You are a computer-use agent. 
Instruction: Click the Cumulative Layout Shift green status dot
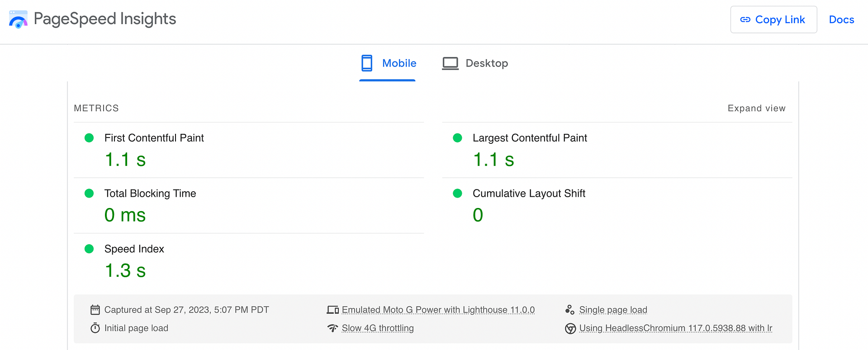pos(457,194)
